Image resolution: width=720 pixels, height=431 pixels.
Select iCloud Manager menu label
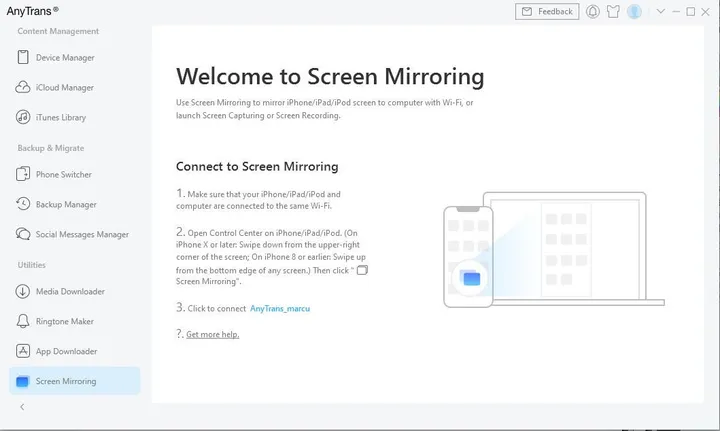(65, 88)
